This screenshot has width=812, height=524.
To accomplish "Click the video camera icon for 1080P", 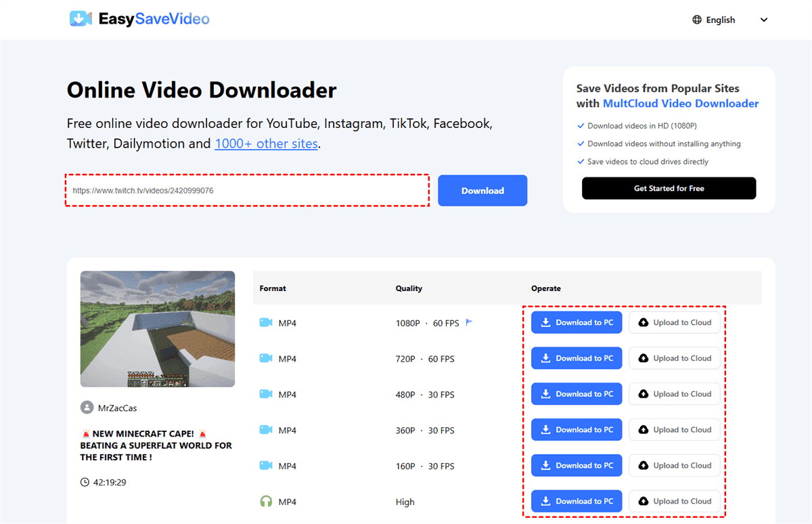I will pos(266,323).
